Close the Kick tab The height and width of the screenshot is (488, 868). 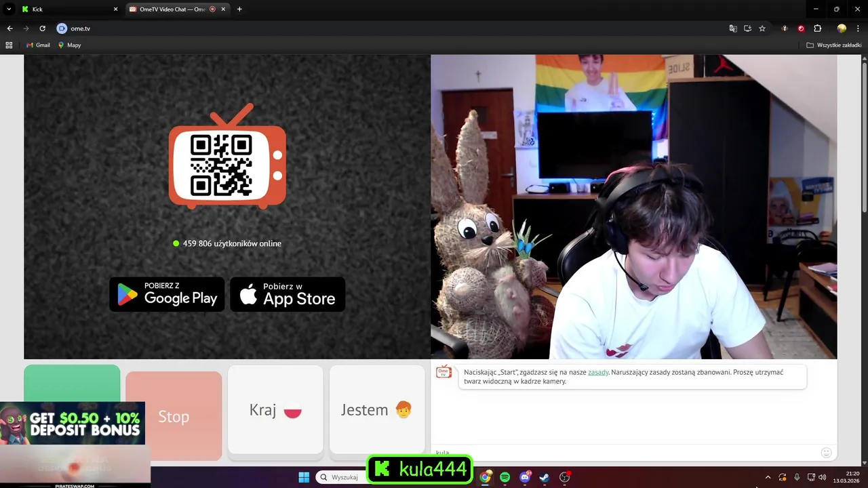[115, 9]
